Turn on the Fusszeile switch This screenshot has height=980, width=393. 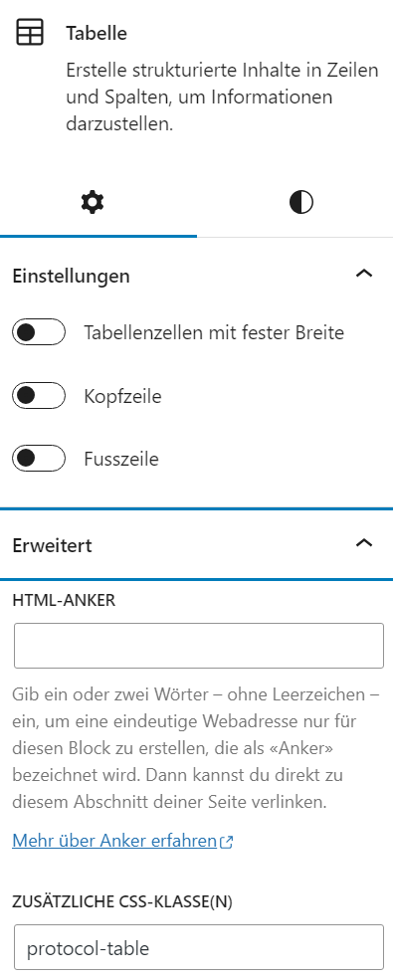tap(39, 459)
